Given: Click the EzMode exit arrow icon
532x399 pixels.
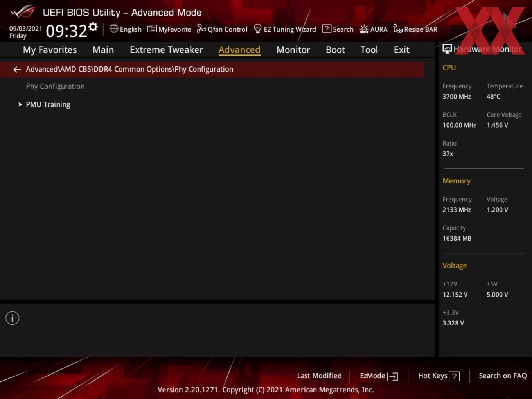Looking at the screenshot, I should point(393,376).
